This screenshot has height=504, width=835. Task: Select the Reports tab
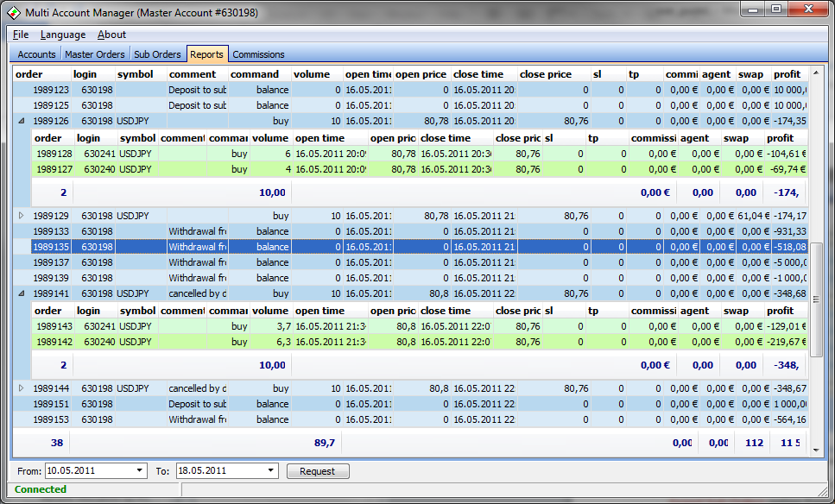pos(207,54)
